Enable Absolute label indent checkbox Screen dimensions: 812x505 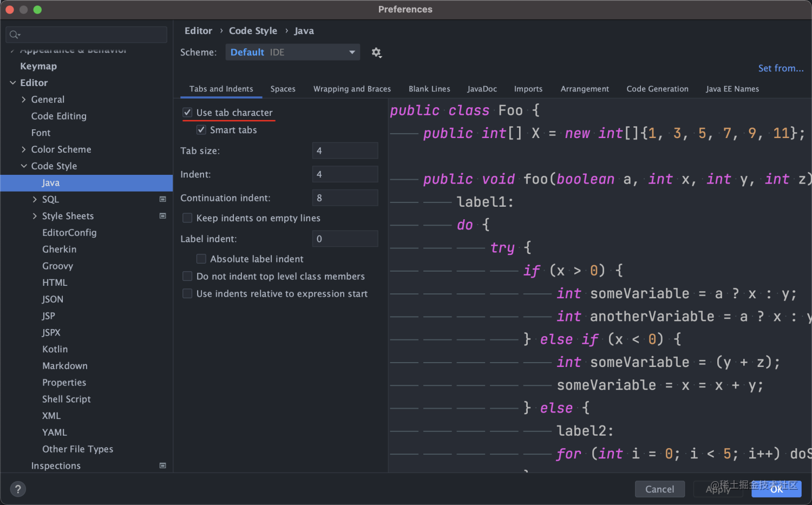(x=201, y=259)
